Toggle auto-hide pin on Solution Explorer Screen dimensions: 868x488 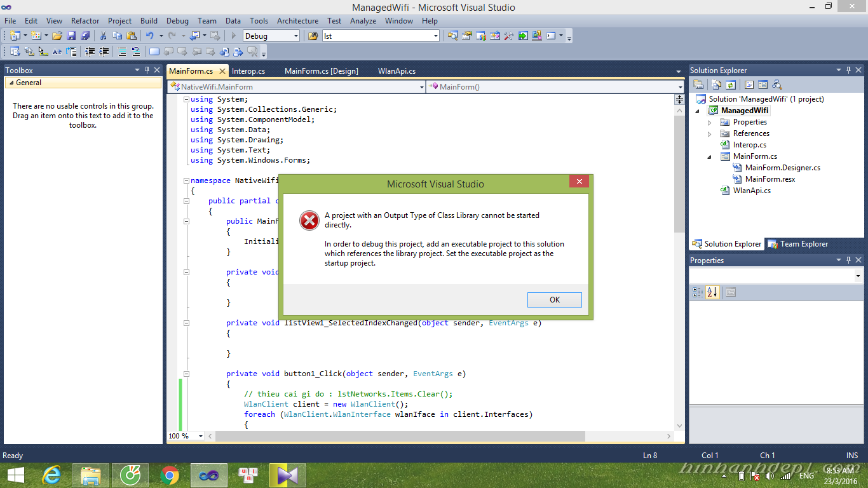pyautogui.click(x=848, y=70)
